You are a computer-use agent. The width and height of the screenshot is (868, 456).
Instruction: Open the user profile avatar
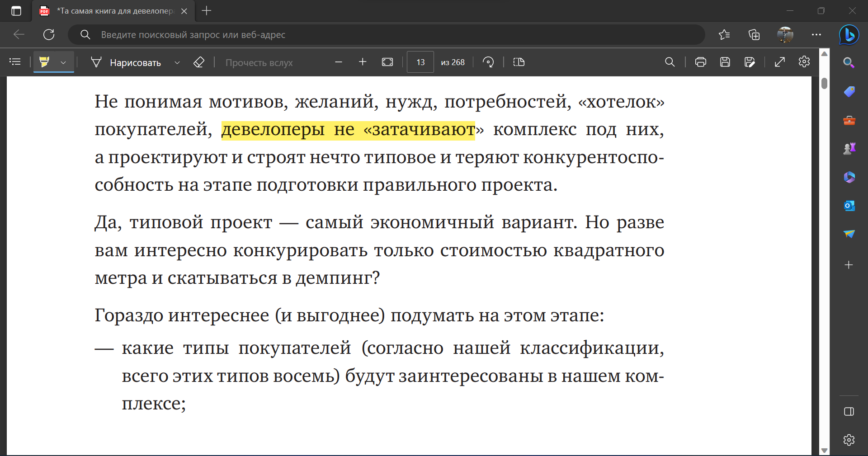[785, 34]
